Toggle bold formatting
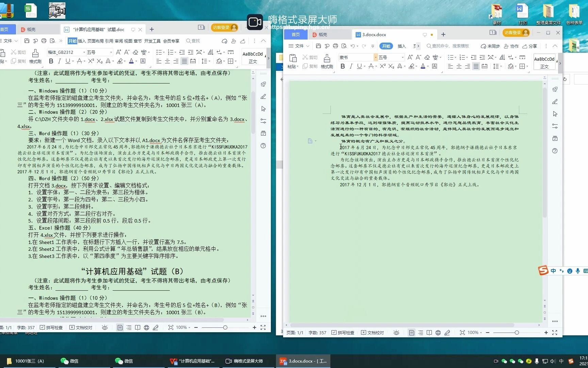Screen dimensions: 588x368 pos(342,66)
